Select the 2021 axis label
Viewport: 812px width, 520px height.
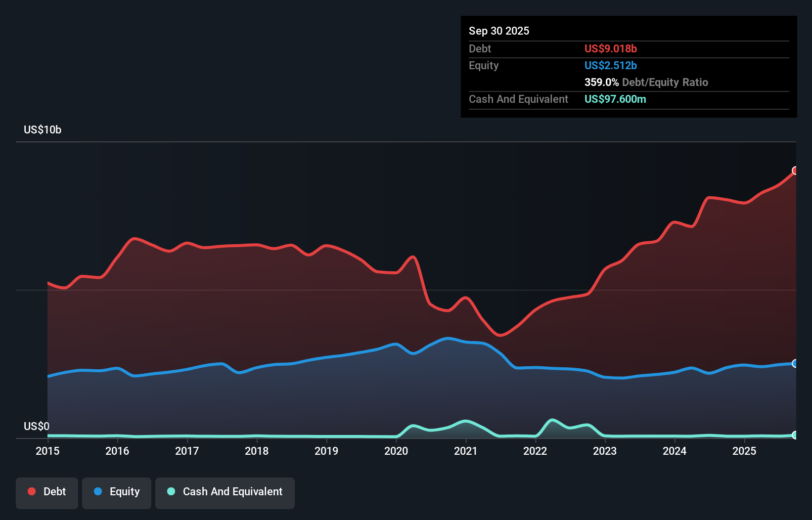(x=465, y=451)
